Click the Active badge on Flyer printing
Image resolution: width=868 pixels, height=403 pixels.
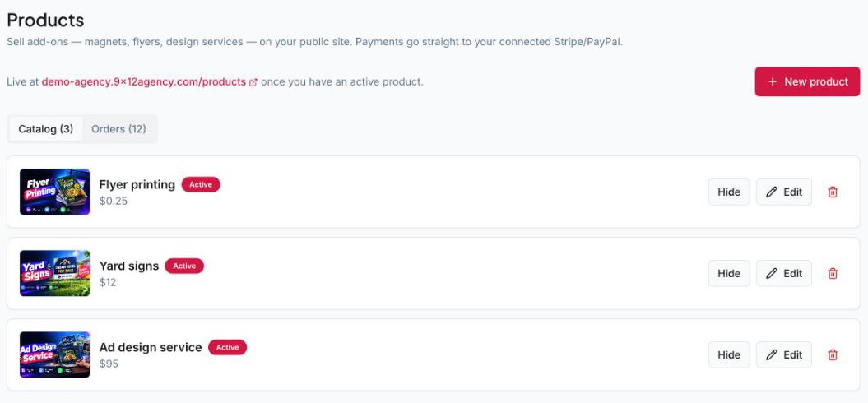point(201,185)
